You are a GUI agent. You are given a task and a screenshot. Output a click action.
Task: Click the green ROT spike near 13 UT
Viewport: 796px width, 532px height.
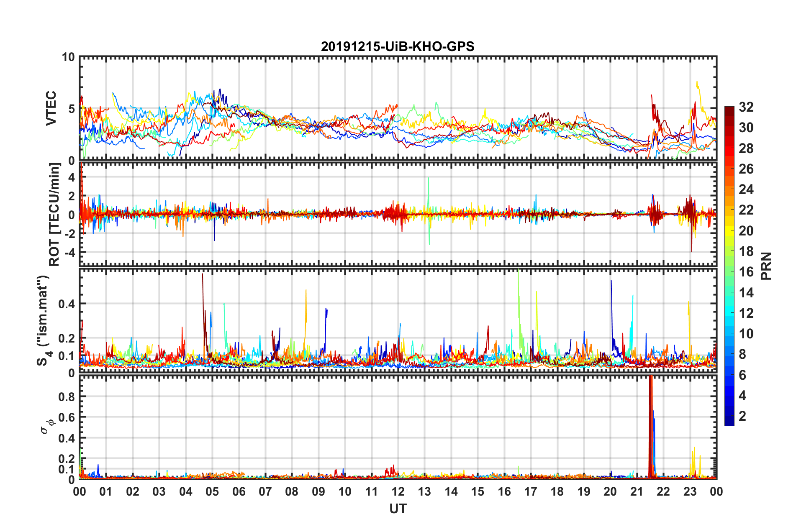429,211
